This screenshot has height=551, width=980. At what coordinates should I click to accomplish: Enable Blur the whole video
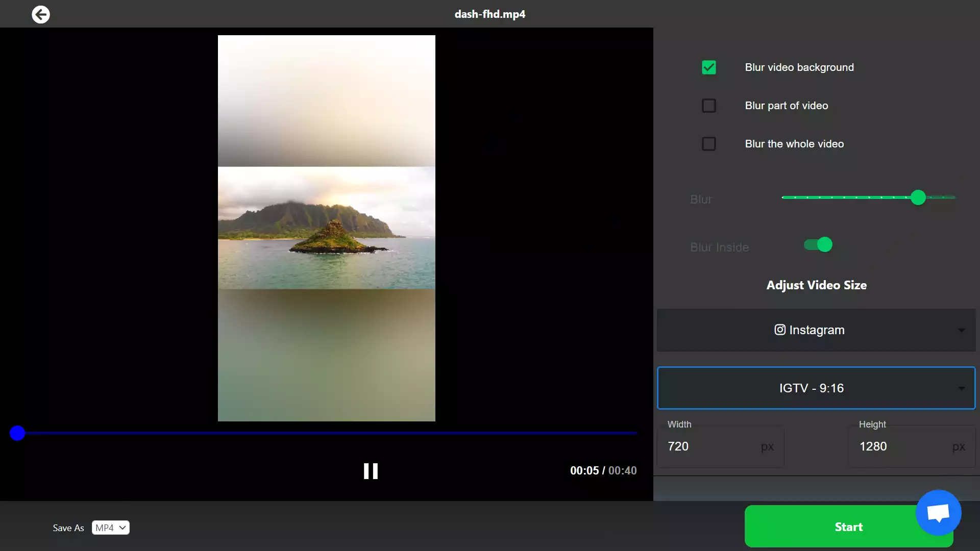coord(709,143)
